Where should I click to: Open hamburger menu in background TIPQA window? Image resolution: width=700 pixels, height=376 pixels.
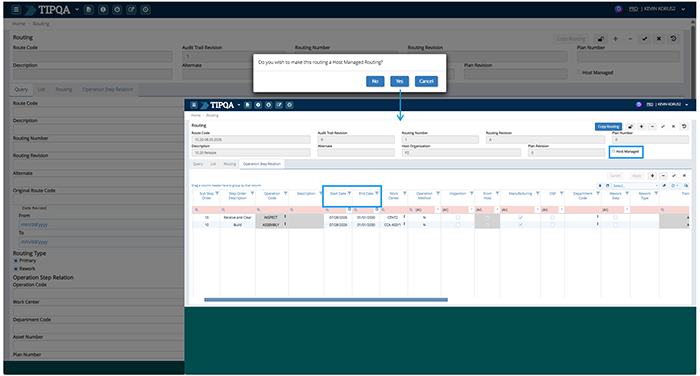16,9
